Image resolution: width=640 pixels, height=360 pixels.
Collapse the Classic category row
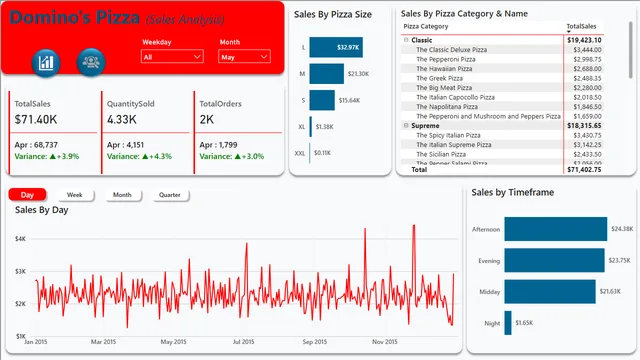click(406, 40)
